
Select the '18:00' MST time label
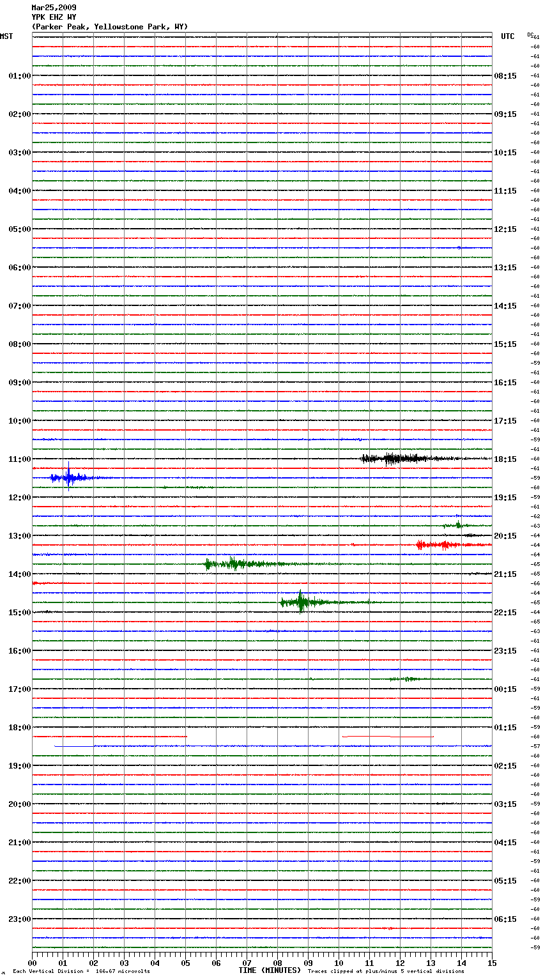tap(20, 728)
